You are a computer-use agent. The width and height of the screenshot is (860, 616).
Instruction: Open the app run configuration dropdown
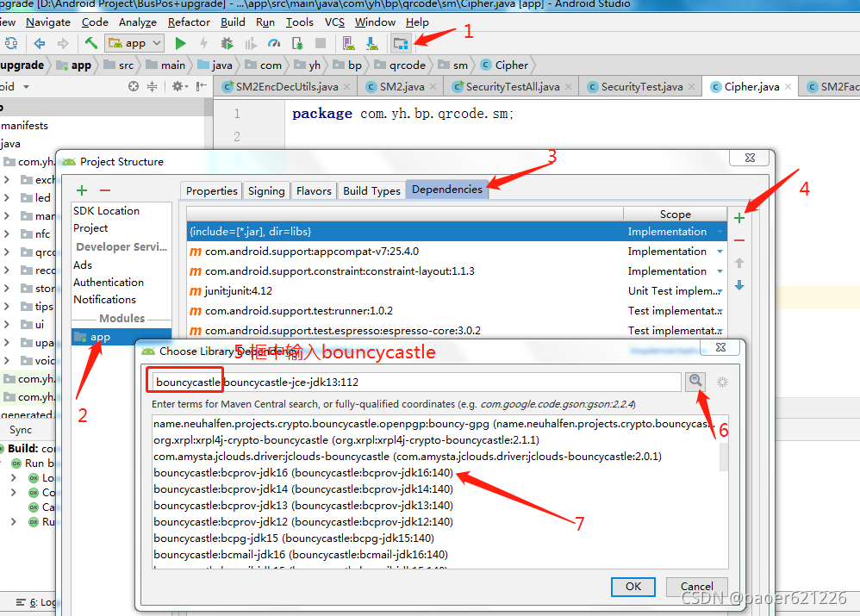[135, 43]
